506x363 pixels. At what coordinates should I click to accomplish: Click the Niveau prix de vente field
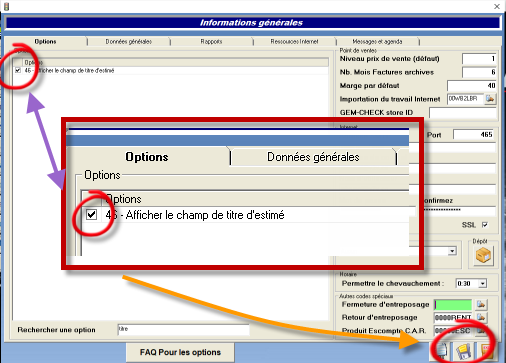coord(479,59)
